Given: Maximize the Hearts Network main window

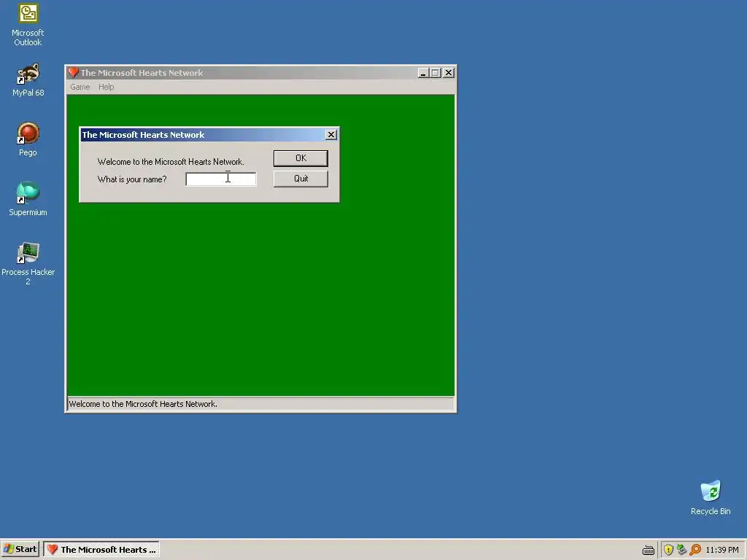Looking at the screenshot, I should pos(435,73).
